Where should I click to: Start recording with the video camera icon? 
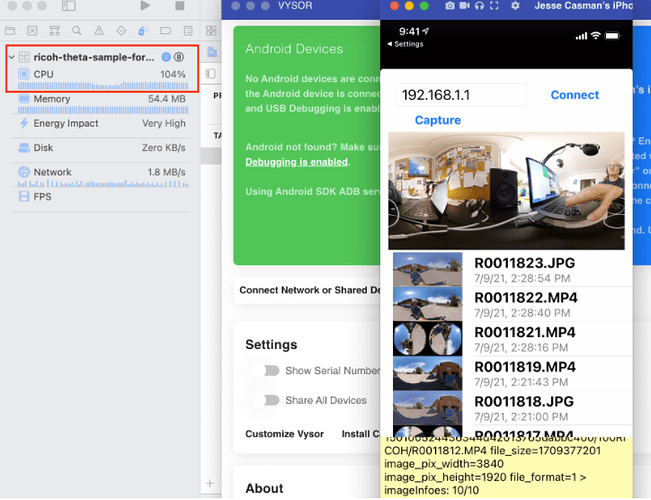point(465,6)
